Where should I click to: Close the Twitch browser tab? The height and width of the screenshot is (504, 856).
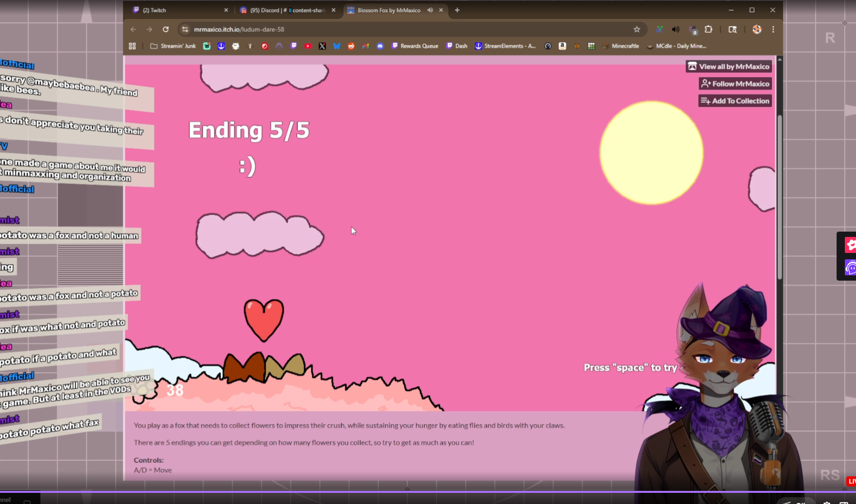pos(226,10)
